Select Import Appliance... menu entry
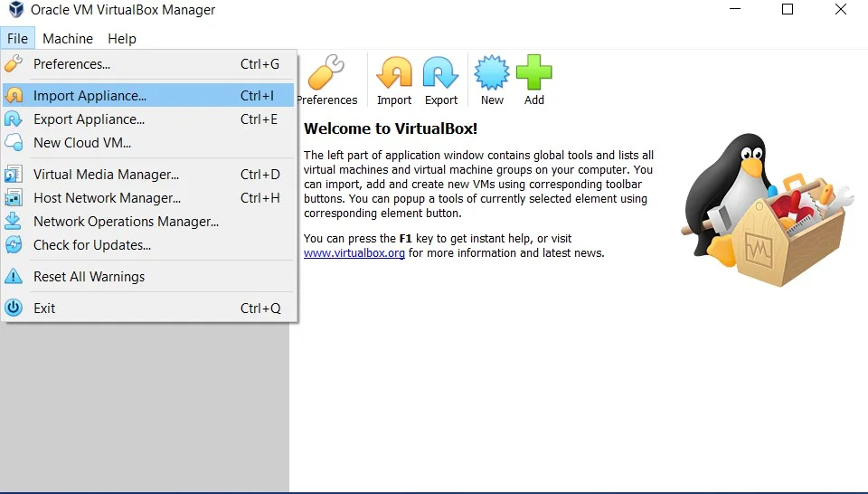The height and width of the screenshot is (494, 868). tap(148, 95)
